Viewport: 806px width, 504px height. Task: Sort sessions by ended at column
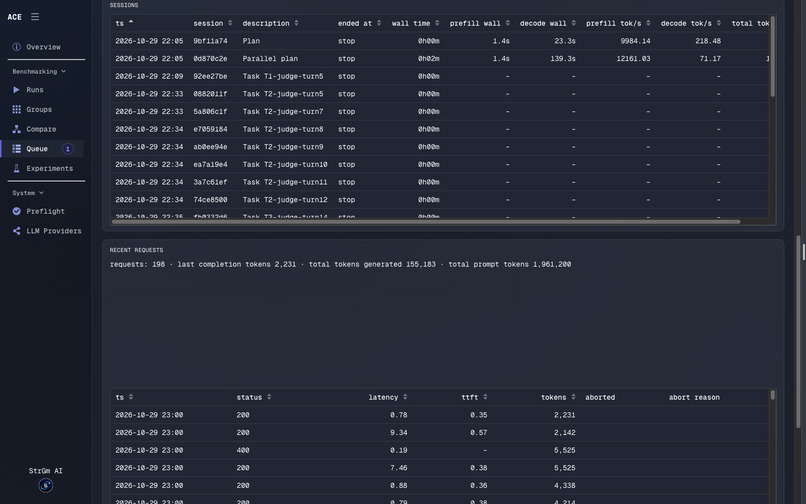tap(379, 23)
